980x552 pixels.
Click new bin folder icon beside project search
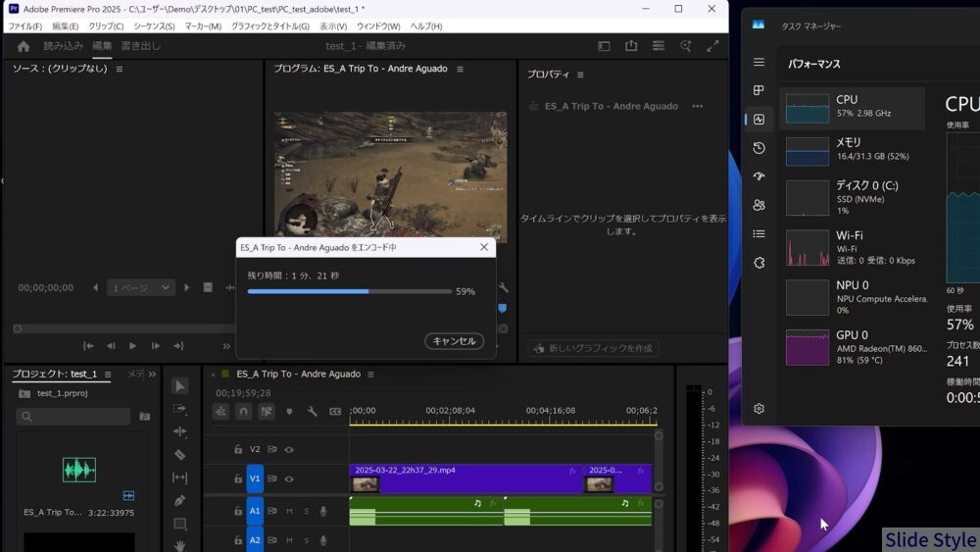point(145,417)
